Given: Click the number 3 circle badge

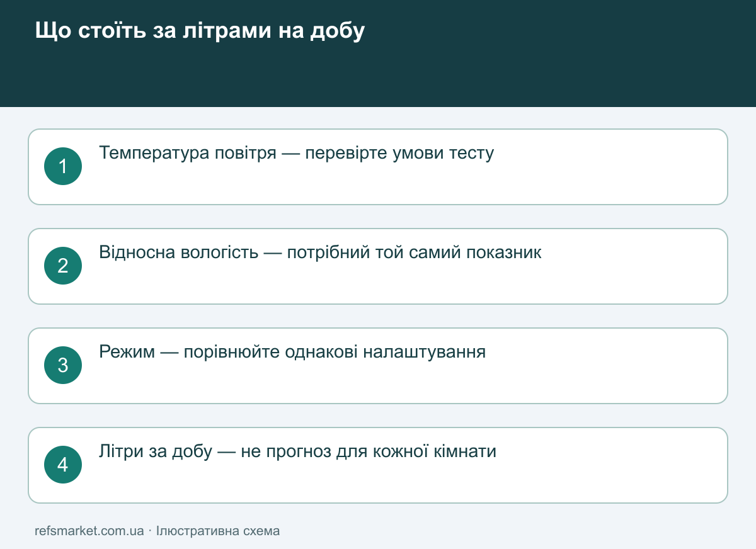Looking at the screenshot, I should [x=63, y=365].
